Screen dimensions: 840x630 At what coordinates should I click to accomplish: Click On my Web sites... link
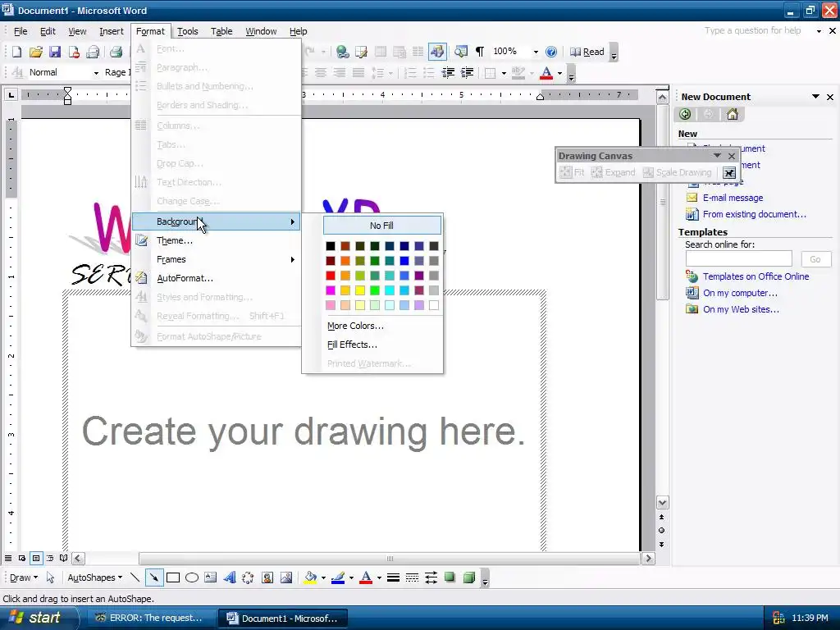click(x=741, y=309)
